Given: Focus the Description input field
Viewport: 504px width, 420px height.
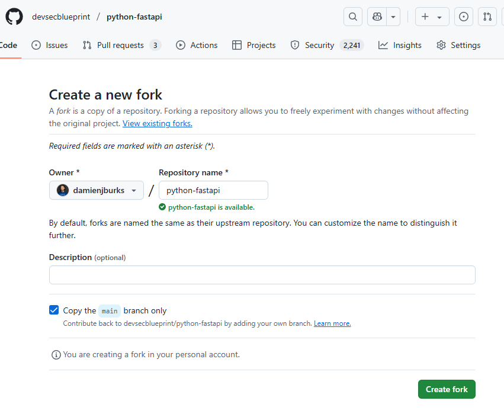Looking at the screenshot, I should 262,275.
